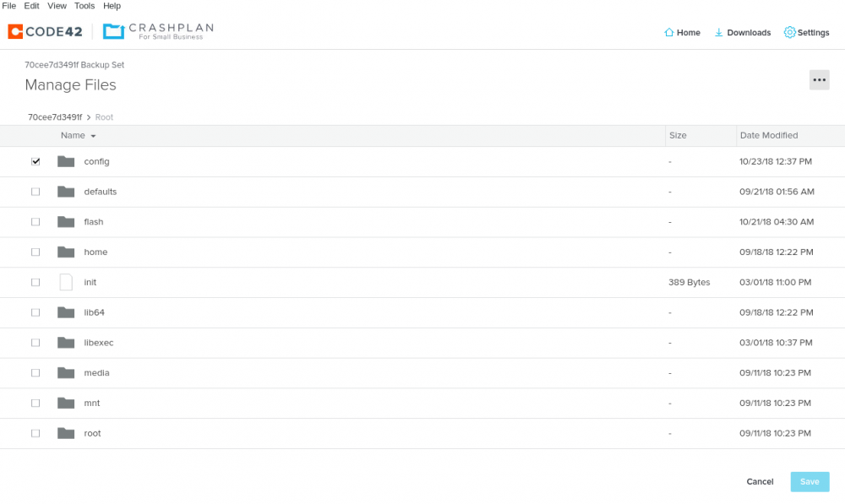Click the root folder icon

(x=66, y=433)
